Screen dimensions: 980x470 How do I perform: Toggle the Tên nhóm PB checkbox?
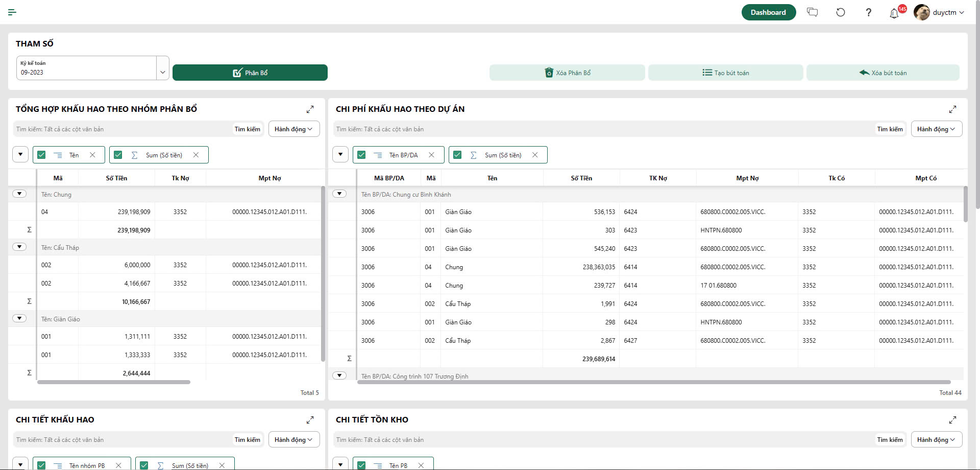tap(41, 465)
